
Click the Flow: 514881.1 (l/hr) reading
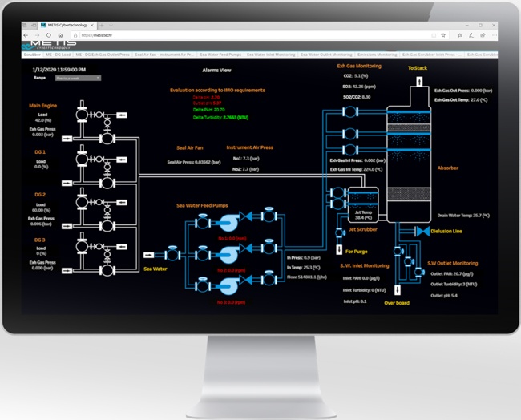[307, 277]
